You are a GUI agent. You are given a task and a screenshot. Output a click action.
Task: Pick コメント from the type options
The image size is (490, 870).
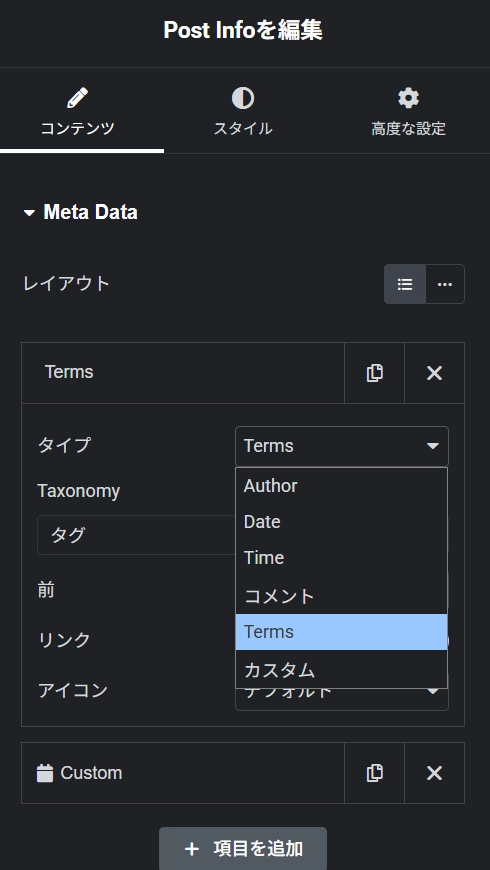click(x=341, y=596)
